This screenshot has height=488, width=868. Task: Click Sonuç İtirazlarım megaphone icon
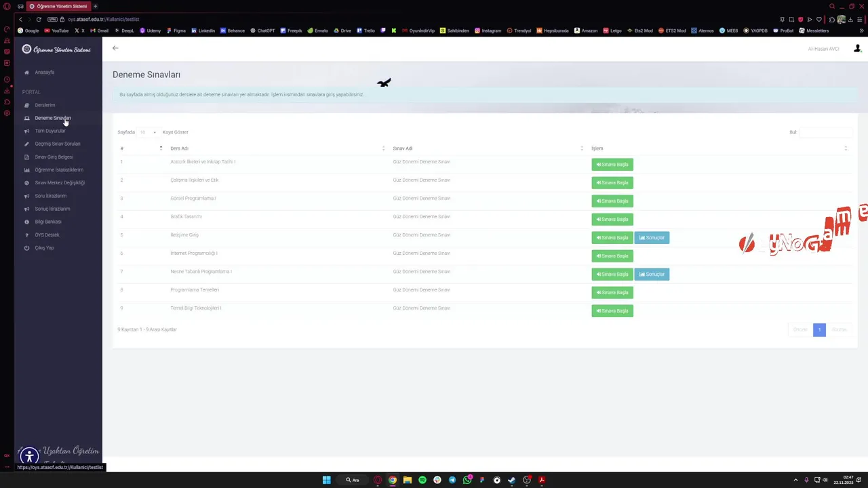(x=26, y=209)
